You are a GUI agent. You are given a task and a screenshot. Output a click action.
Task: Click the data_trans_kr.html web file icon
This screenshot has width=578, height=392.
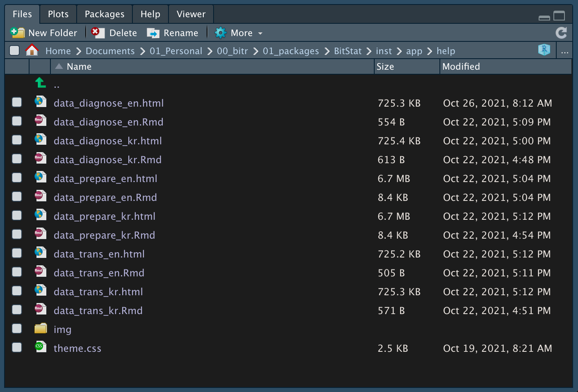[x=40, y=290]
